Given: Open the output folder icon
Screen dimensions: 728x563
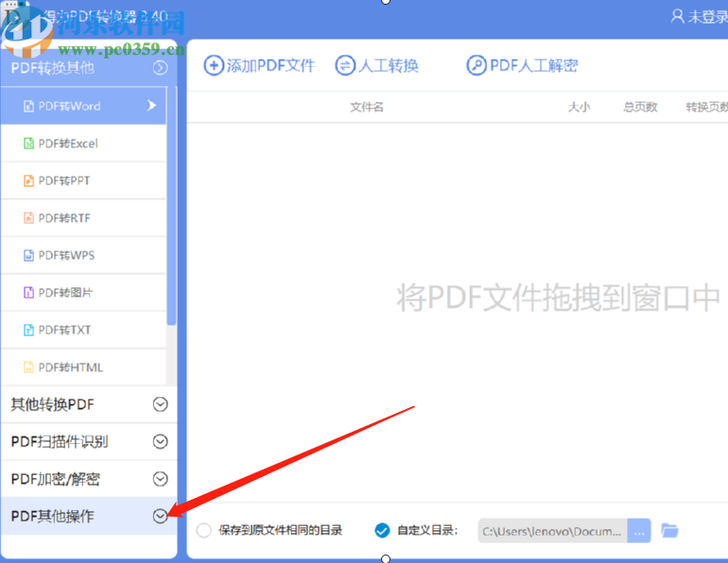Looking at the screenshot, I should point(669,530).
